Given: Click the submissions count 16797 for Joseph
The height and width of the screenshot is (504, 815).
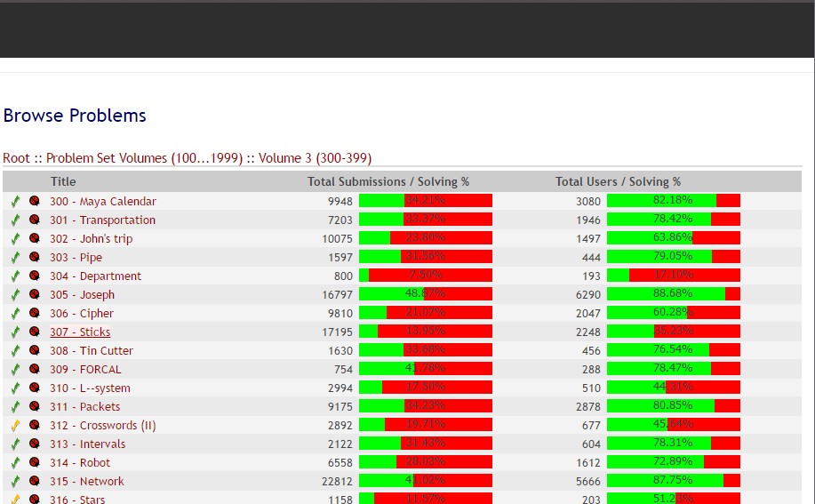Looking at the screenshot, I should coord(338,295).
